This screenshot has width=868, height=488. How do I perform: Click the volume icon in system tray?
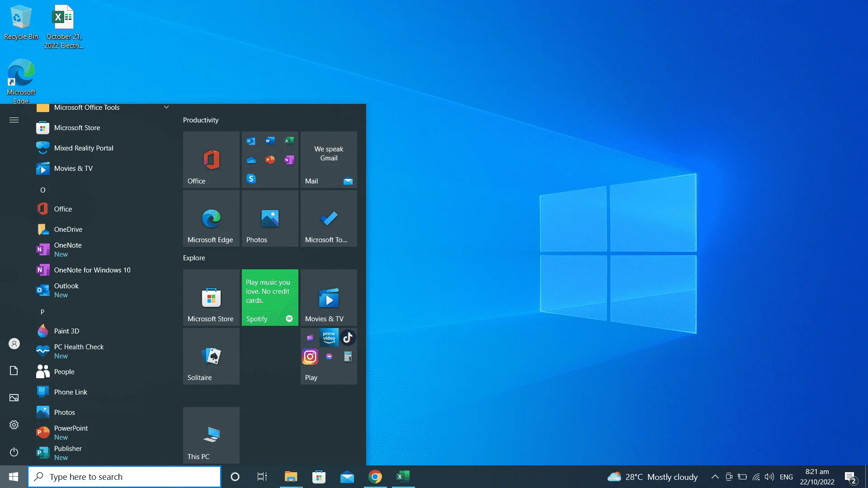pyautogui.click(x=769, y=477)
